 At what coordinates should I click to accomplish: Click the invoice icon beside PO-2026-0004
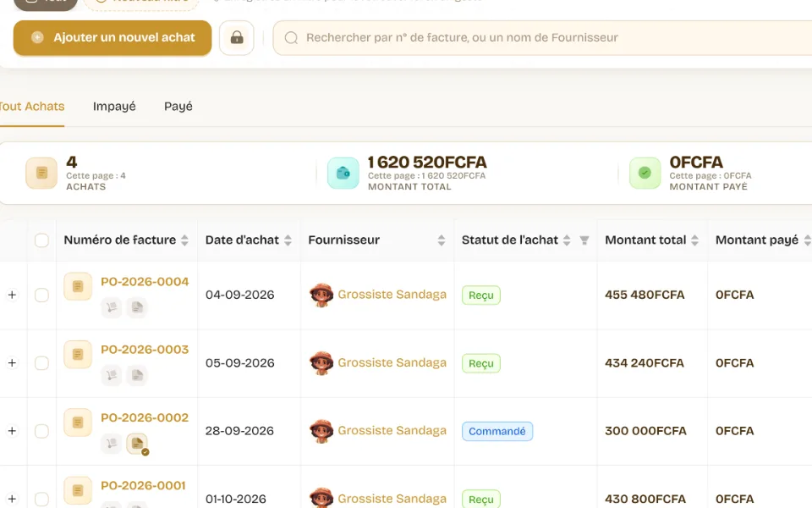[78, 286]
